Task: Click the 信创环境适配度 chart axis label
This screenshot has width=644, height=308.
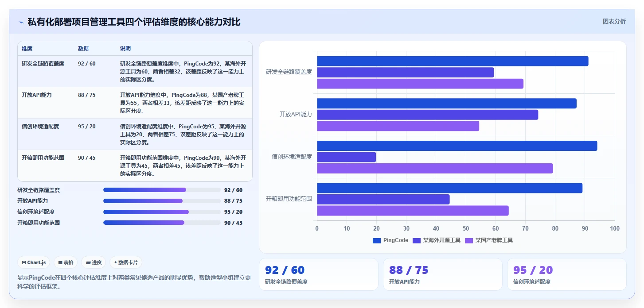Action: tap(292, 157)
